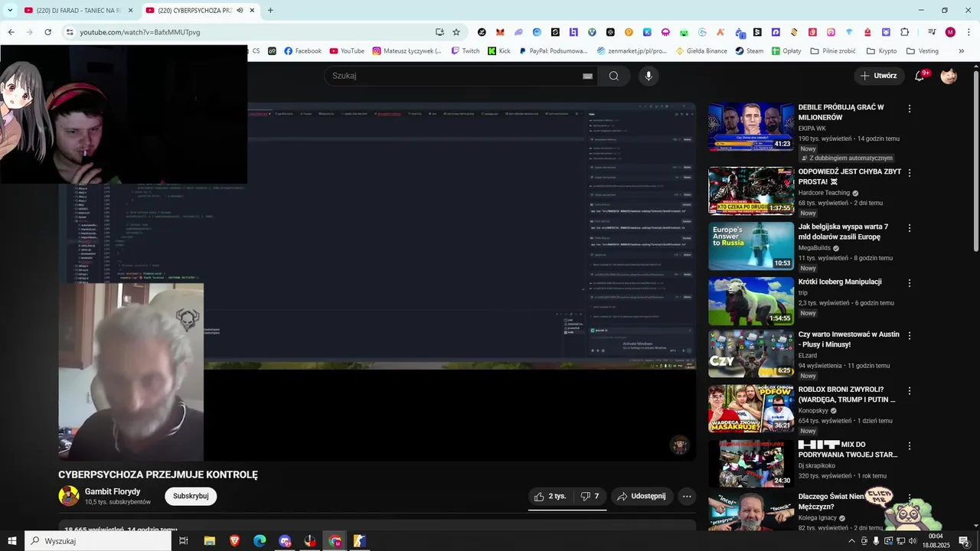Image resolution: width=980 pixels, height=551 pixels.
Task: Open options for DEBILE PRÓBUJĄ GRAĆ video
Action: click(x=910, y=109)
